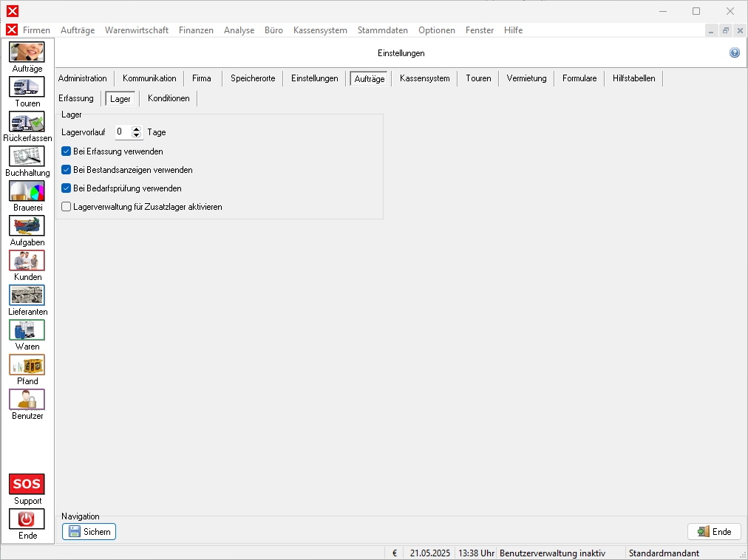Toggle Bei Bestandsanzeigen verwenden checkbox
748x560 pixels.
tap(66, 170)
